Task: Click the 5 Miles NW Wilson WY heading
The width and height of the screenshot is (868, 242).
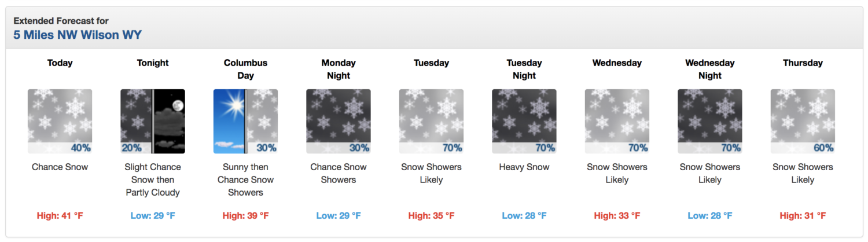Action: pyautogui.click(x=78, y=35)
